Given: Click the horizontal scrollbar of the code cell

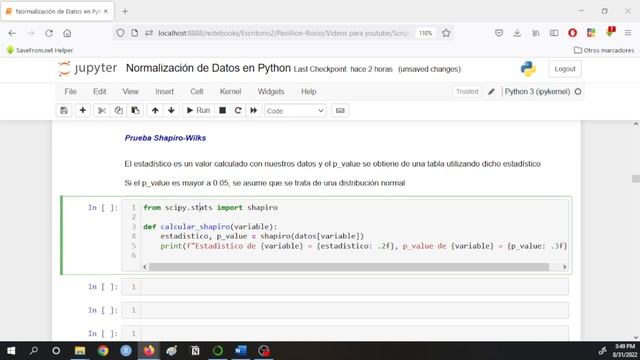Looking at the screenshot, I should click(x=349, y=267).
